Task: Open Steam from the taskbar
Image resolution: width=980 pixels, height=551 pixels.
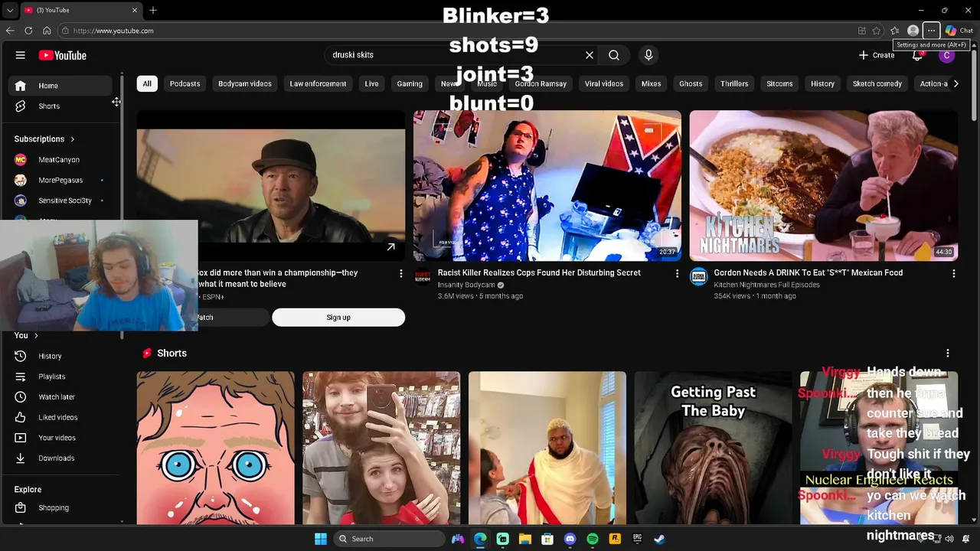Action: pyautogui.click(x=659, y=539)
